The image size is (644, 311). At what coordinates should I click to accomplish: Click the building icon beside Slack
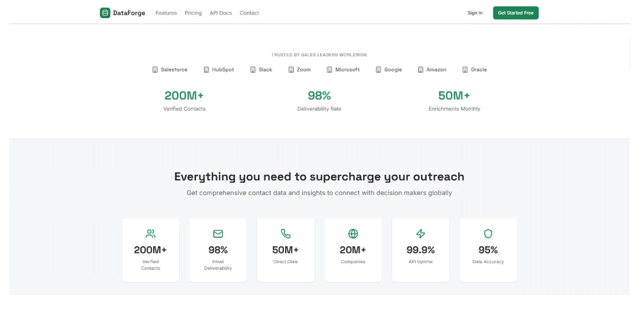click(253, 70)
